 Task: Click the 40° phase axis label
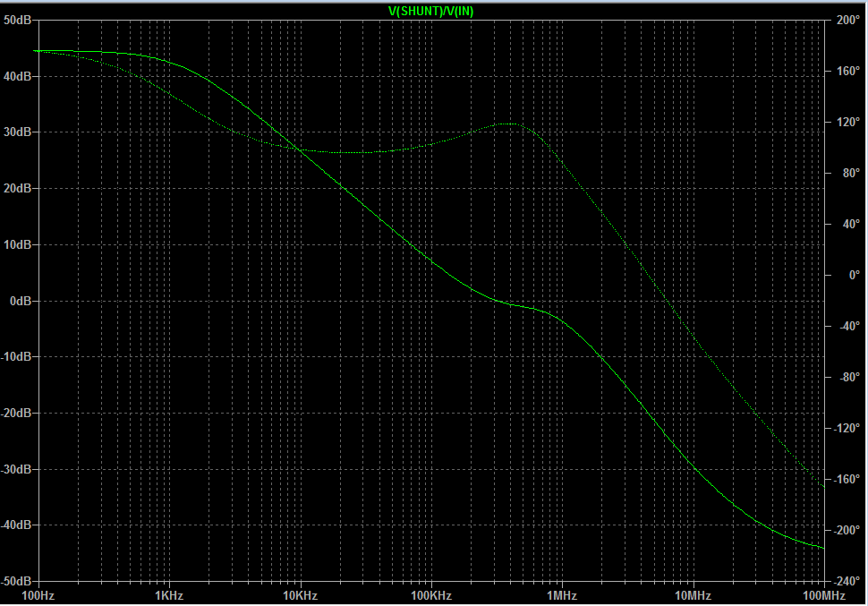tap(851, 225)
